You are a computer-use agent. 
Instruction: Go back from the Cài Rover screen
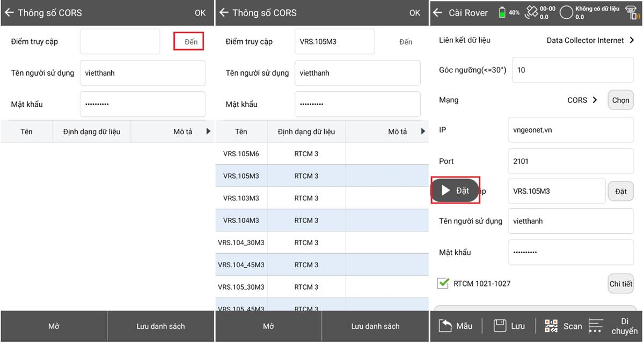pyautogui.click(x=437, y=13)
